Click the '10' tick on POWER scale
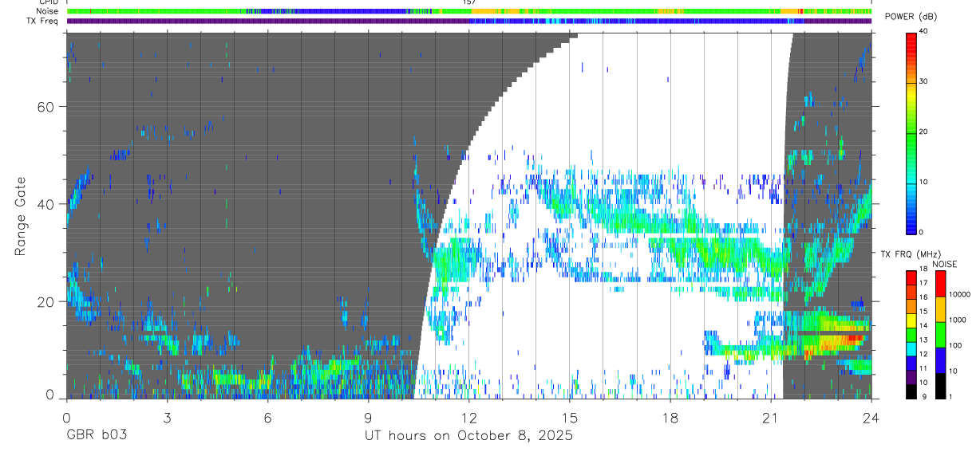Image resolution: width=980 pixels, height=452 pixels. (x=925, y=183)
